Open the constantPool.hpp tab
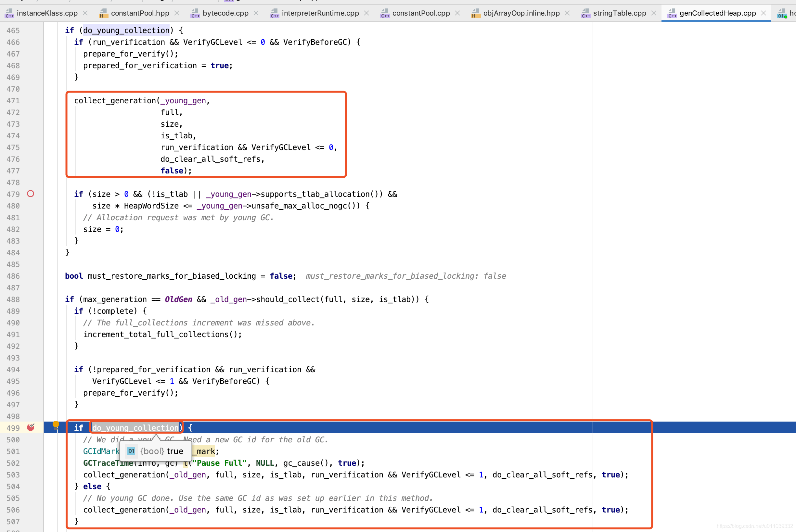Screen dimensions: 796x532 coord(140,13)
